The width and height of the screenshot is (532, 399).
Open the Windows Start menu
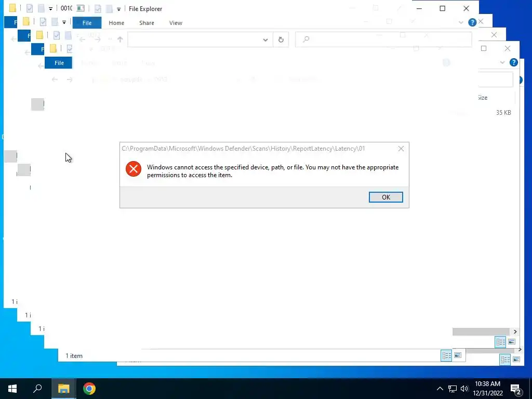click(12, 389)
